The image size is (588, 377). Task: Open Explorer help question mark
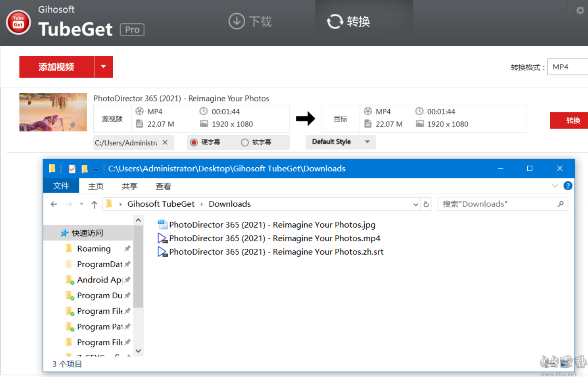click(x=568, y=186)
